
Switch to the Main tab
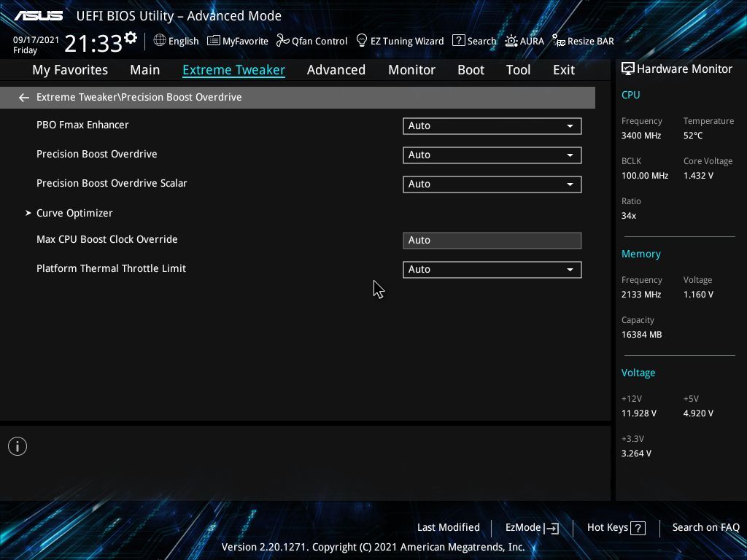pos(145,70)
